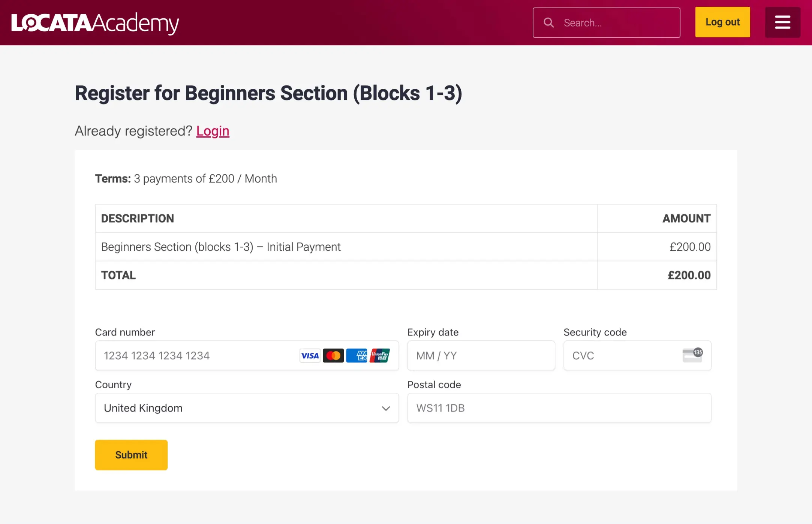Click the Card number input field
The height and width of the screenshot is (524, 812).
(x=247, y=355)
